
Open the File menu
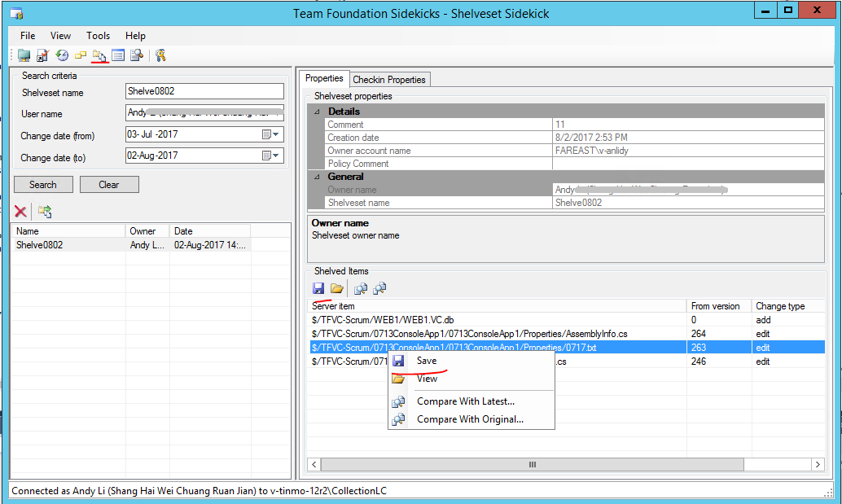tap(28, 36)
